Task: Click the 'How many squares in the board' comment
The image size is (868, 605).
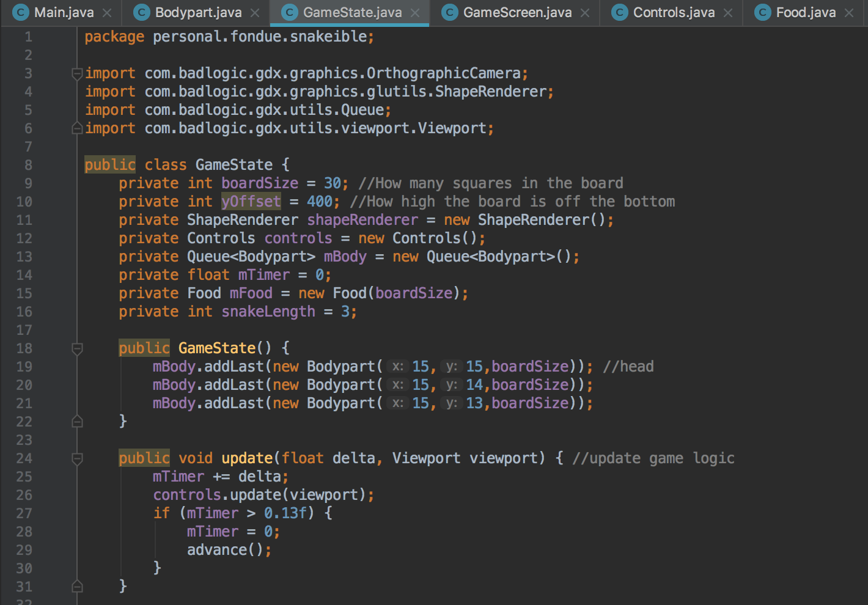Action: pos(491,183)
